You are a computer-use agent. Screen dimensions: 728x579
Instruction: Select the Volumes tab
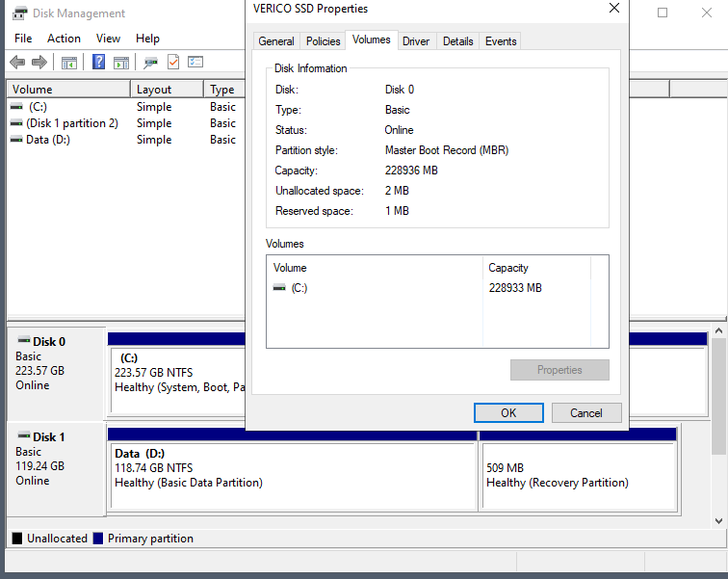(x=372, y=39)
